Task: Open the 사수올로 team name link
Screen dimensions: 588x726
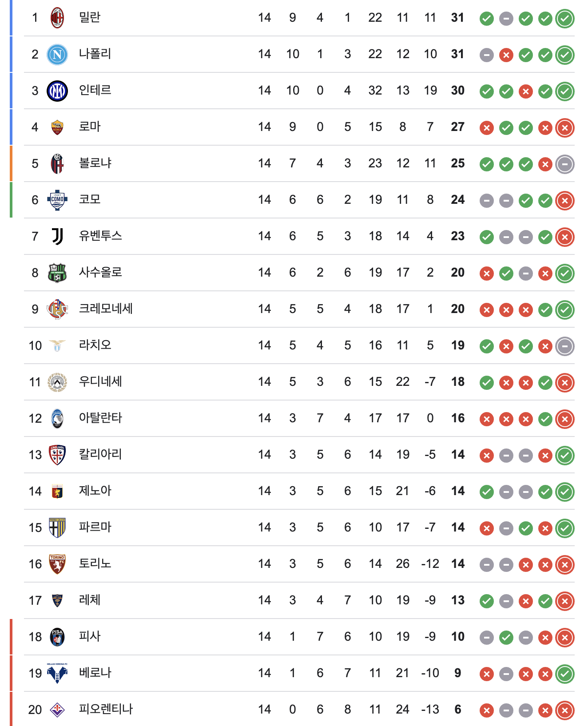Action: coord(100,273)
